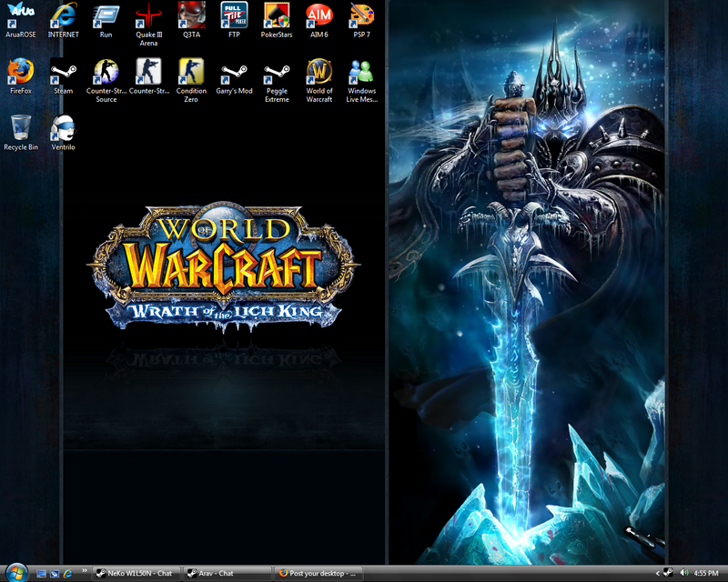Select the Steam desktop shortcut
This screenshot has height=582, width=728.
coord(64,76)
